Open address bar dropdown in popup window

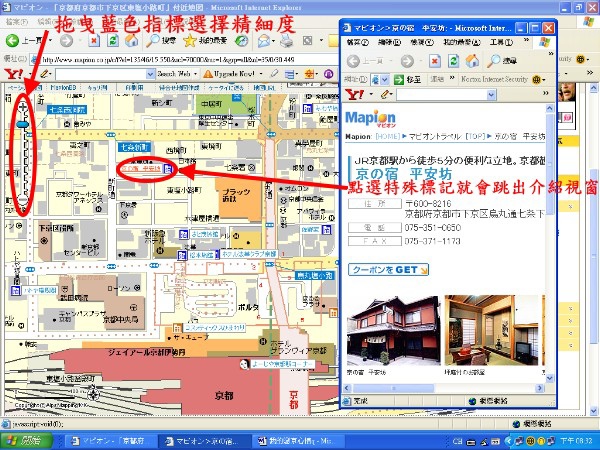(385, 80)
